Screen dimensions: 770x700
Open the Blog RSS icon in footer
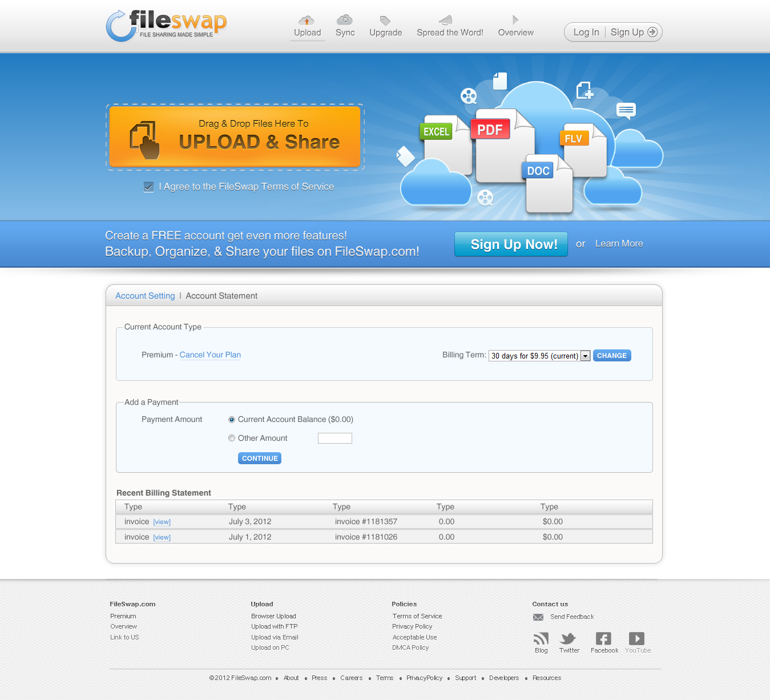coord(541,638)
